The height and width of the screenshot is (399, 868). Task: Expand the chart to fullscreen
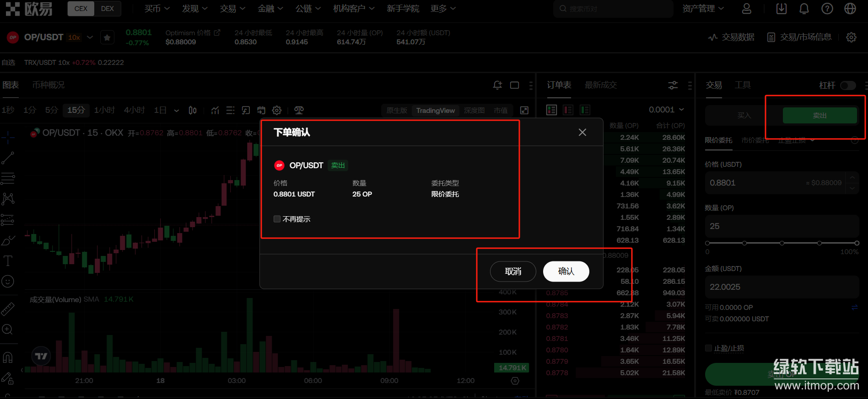pyautogui.click(x=524, y=110)
